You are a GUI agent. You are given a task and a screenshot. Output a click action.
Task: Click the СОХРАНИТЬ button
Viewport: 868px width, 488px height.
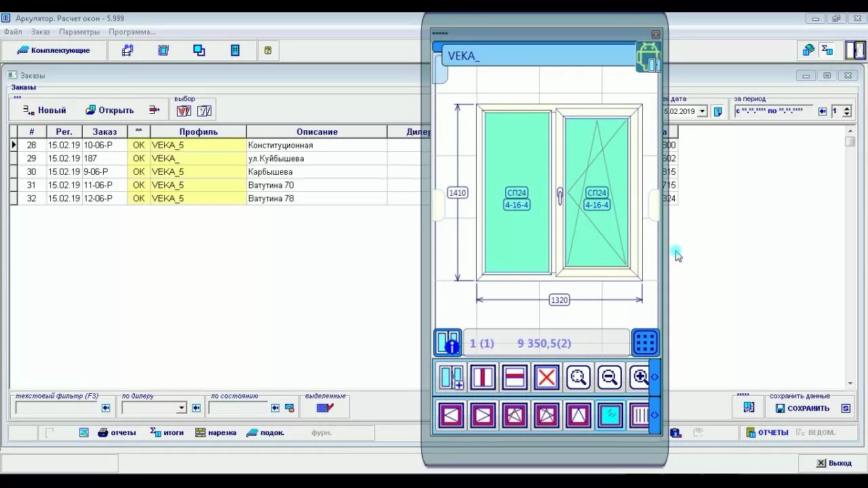pos(802,408)
